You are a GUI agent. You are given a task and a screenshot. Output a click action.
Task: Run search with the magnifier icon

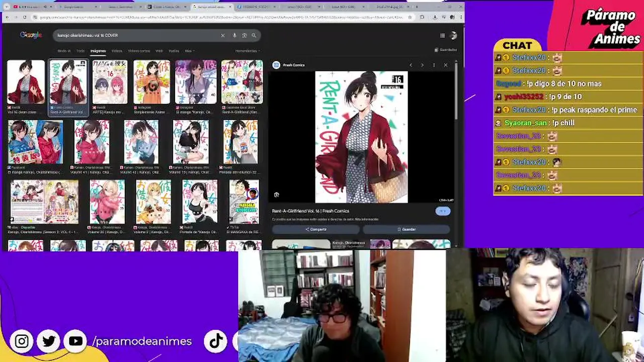coord(254,35)
